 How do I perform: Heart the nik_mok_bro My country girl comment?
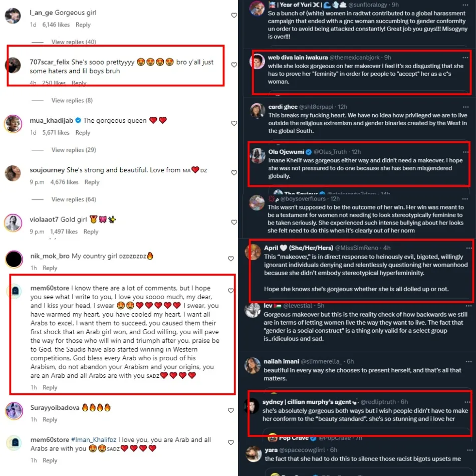click(x=230, y=259)
